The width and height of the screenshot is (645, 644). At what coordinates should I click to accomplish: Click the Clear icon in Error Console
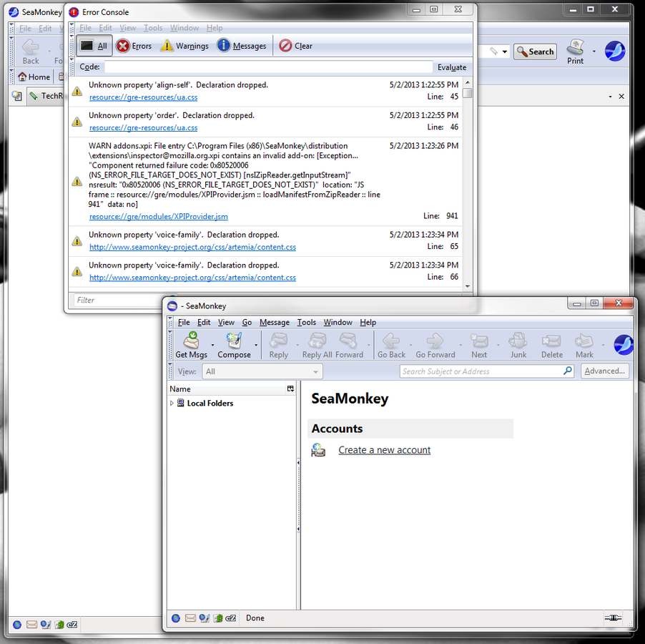[x=285, y=46]
